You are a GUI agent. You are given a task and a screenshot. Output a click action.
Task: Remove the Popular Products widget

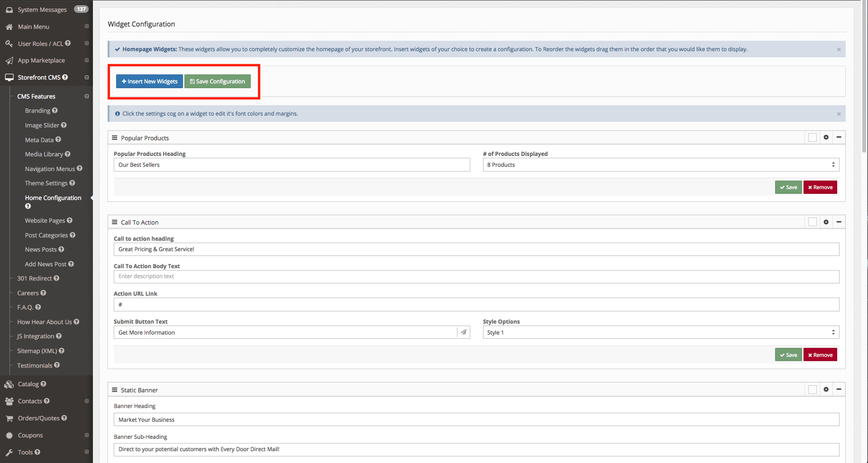[820, 187]
